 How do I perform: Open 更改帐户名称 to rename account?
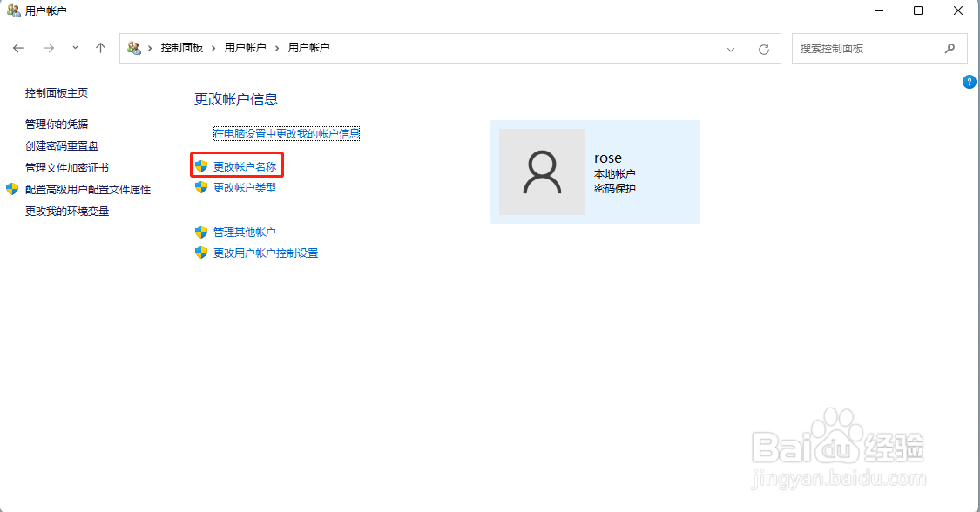tap(245, 164)
